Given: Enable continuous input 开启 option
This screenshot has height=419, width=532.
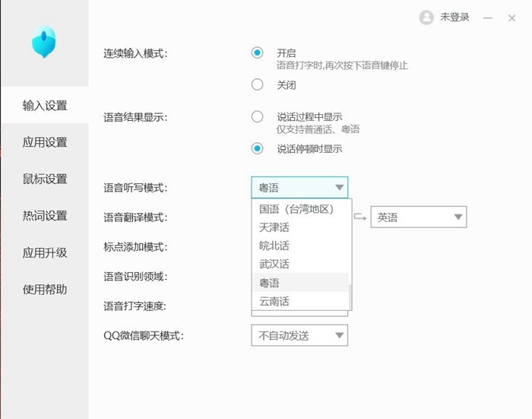Looking at the screenshot, I should [257, 52].
